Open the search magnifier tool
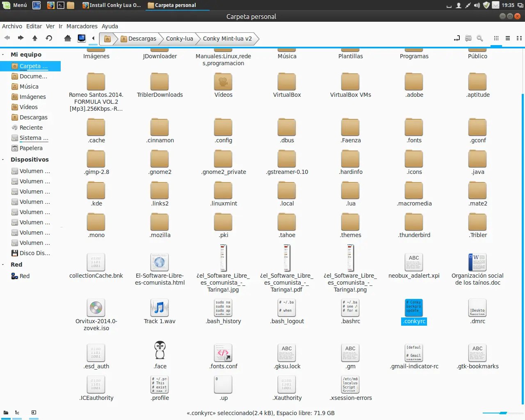 point(479,38)
